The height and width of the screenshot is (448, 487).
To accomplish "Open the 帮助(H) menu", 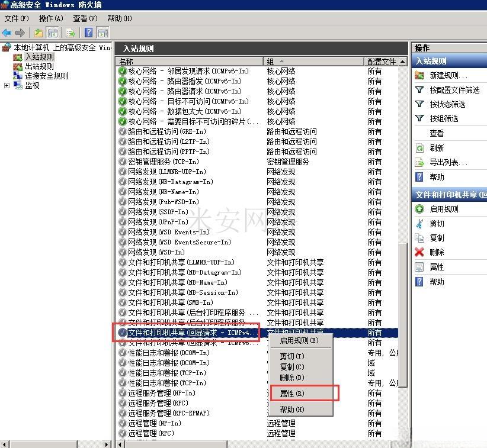I will coord(120,18).
